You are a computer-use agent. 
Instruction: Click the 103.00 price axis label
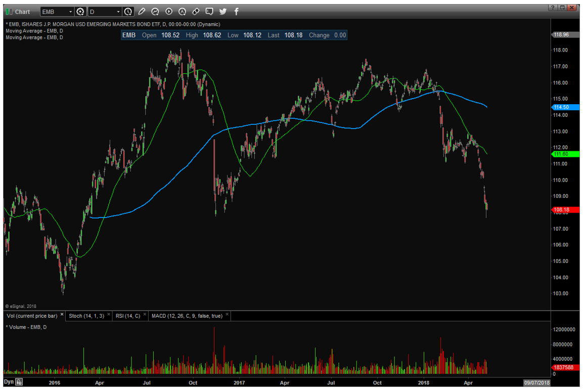(x=560, y=294)
